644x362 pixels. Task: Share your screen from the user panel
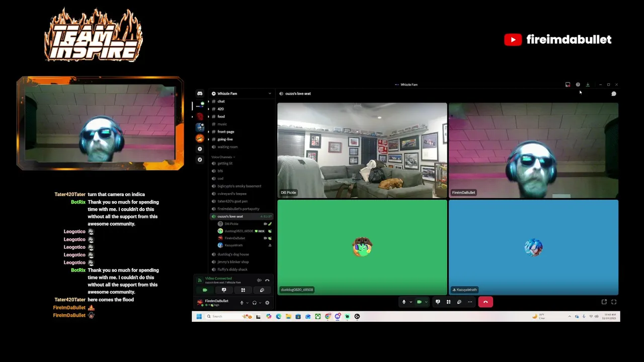click(x=224, y=290)
